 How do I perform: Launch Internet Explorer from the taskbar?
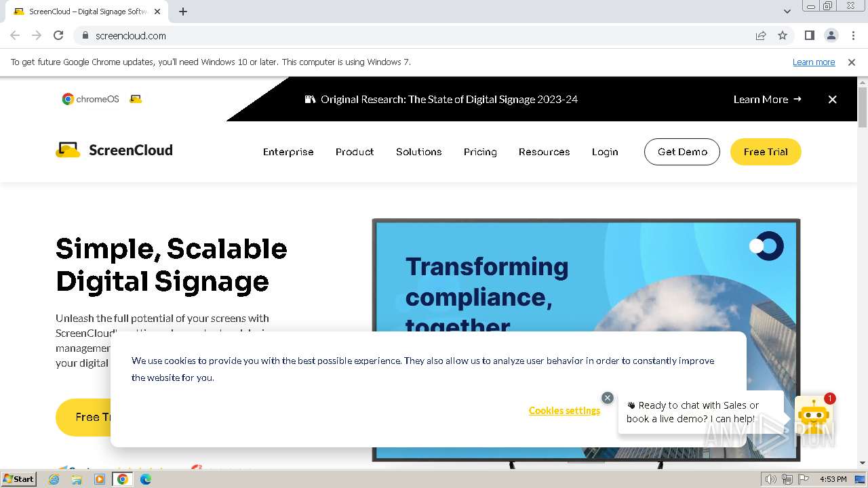(x=54, y=479)
